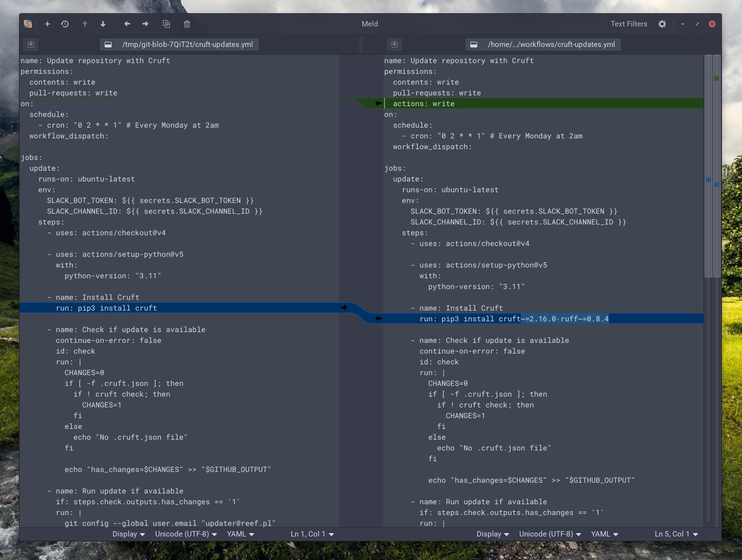Open Meld preferences via the gear icon
The width and height of the screenshot is (742, 560).
[662, 23]
